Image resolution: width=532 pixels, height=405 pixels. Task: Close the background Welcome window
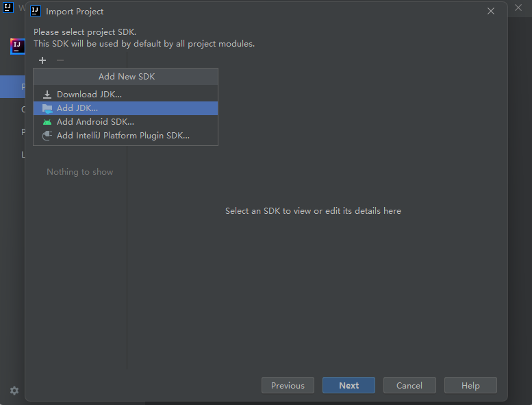coord(518,8)
